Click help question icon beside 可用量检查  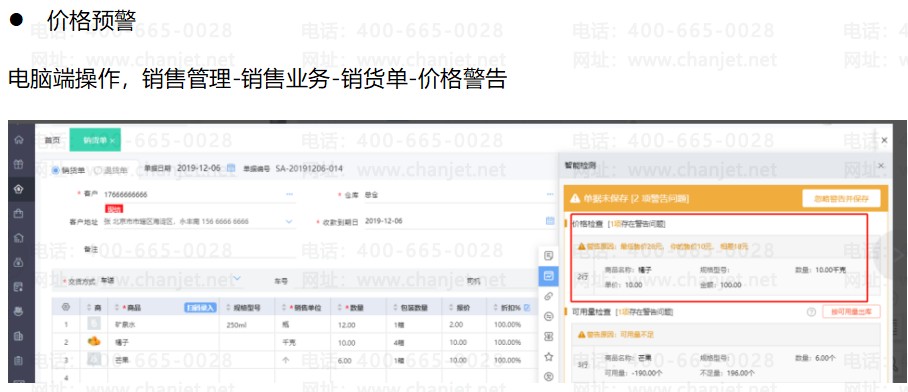pos(811,312)
